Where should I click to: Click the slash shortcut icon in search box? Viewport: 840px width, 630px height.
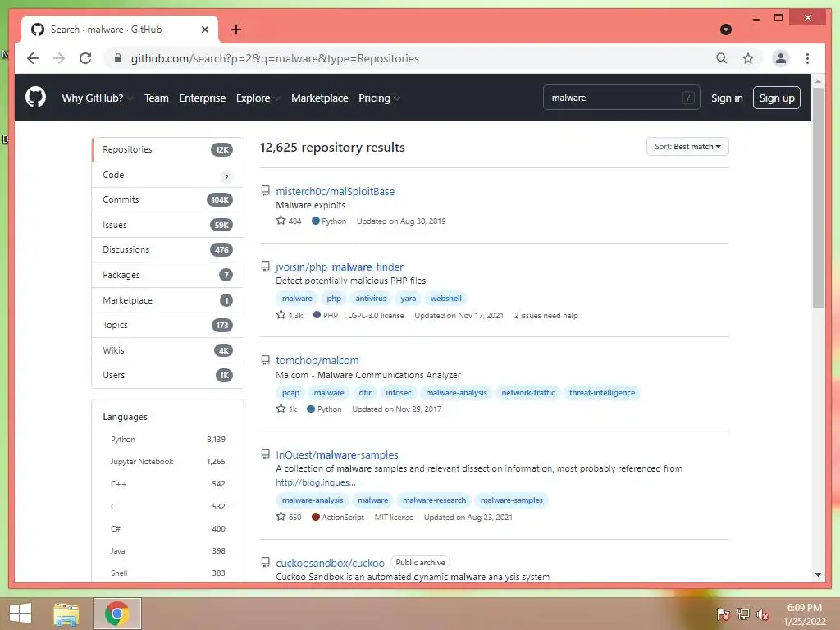(688, 98)
